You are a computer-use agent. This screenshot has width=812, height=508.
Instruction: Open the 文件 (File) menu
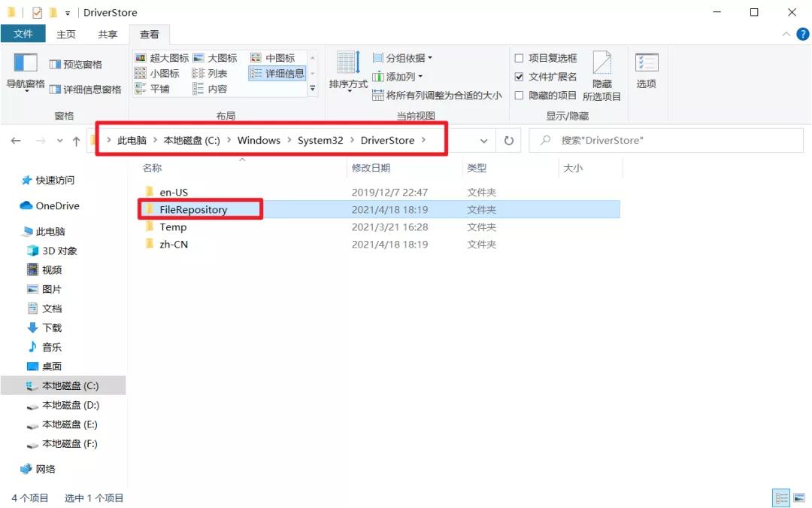[x=23, y=33]
